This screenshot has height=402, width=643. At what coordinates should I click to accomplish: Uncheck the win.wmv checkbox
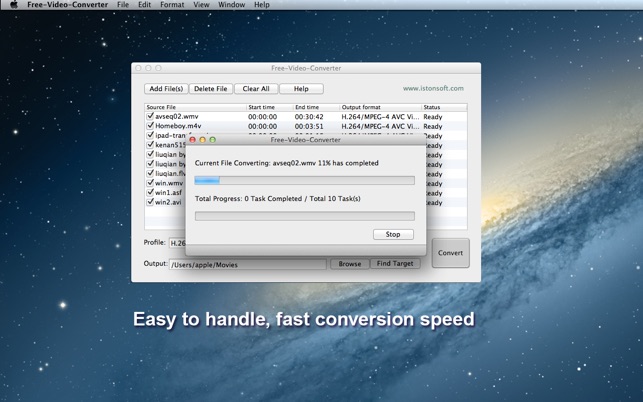tap(150, 183)
